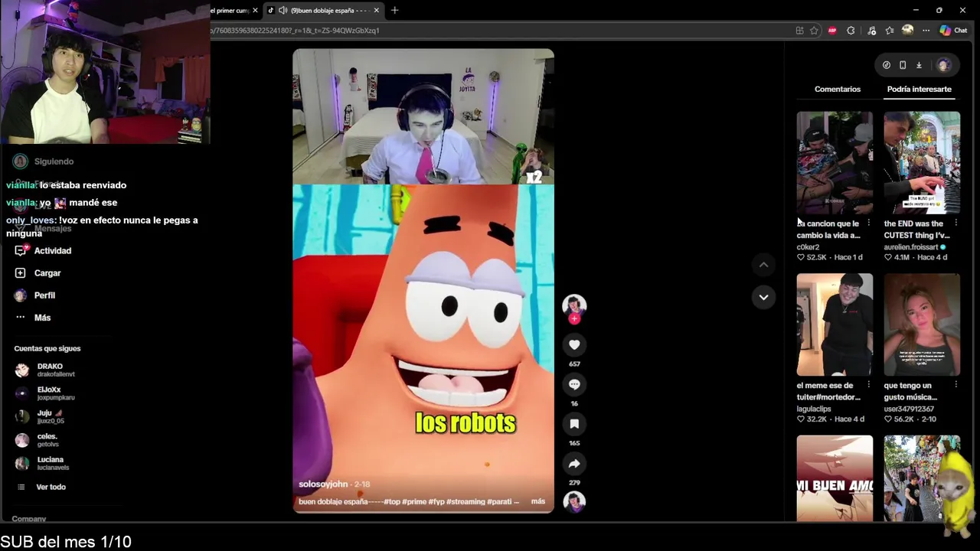Click the TikTok coins icon in top pill
Screen dimensions: 980x551
pyautogui.click(x=887, y=65)
